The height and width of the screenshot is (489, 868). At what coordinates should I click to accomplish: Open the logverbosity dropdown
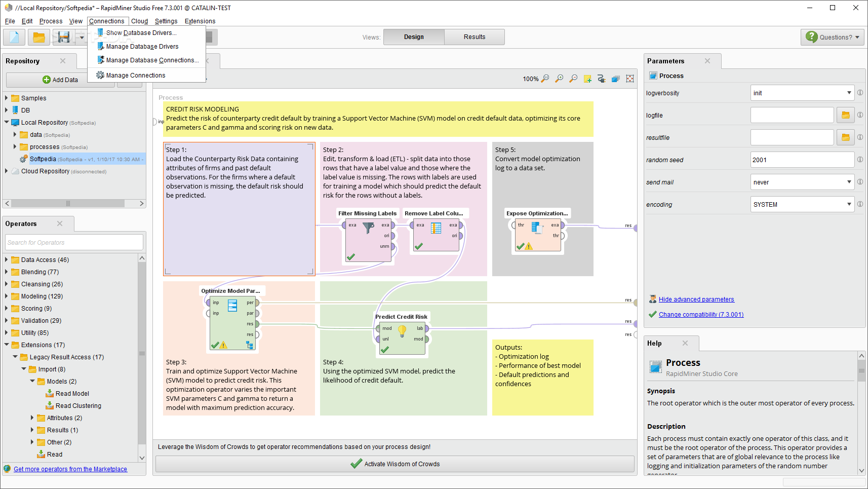point(803,93)
